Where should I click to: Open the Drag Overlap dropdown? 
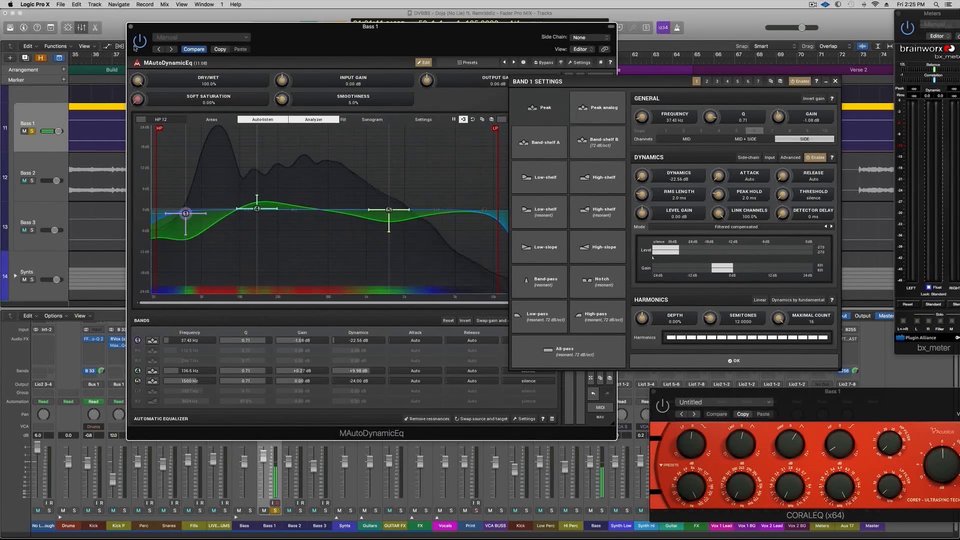click(x=834, y=46)
